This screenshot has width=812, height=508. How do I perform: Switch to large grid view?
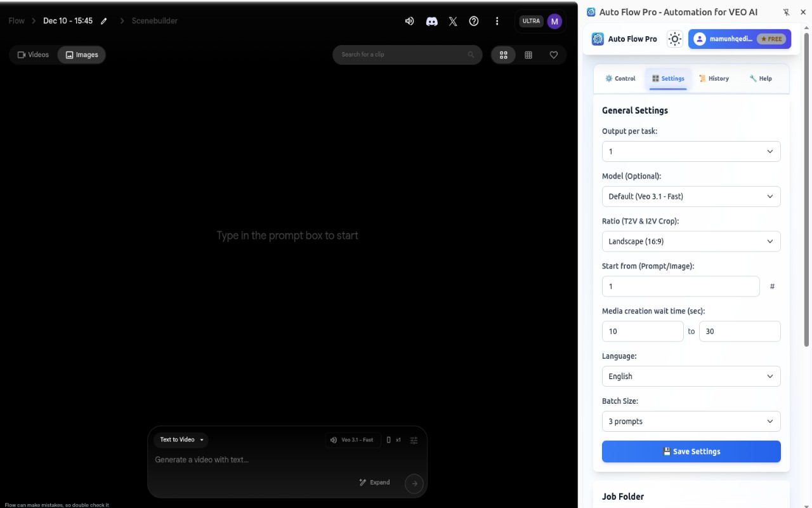pos(504,55)
